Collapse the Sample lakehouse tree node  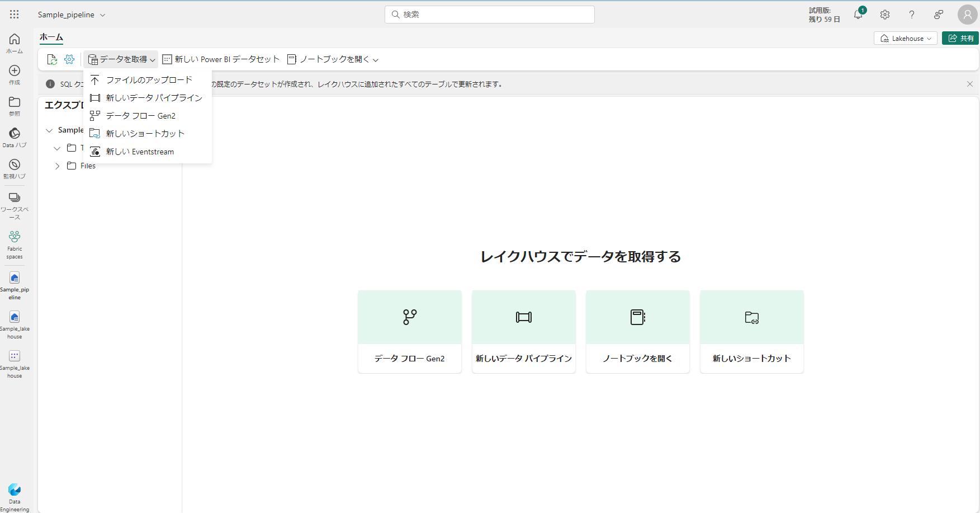pyautogui.click(x=49, y=130)
